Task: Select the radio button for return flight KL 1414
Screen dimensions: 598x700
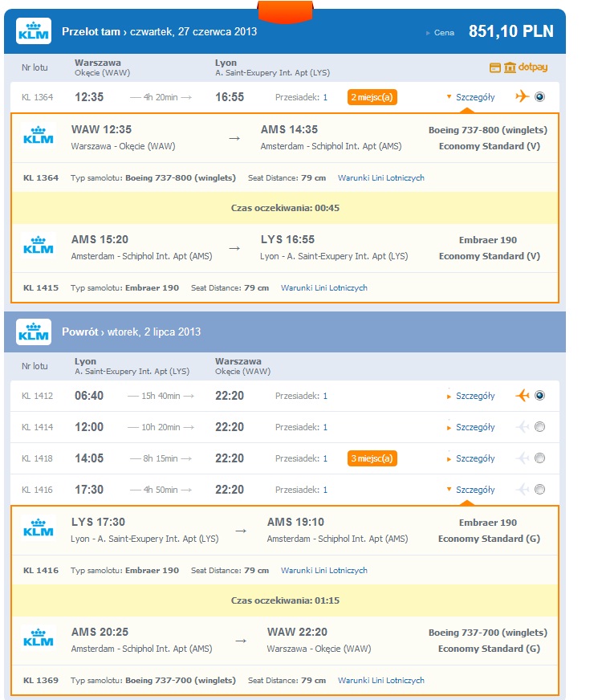Action: 539,427
